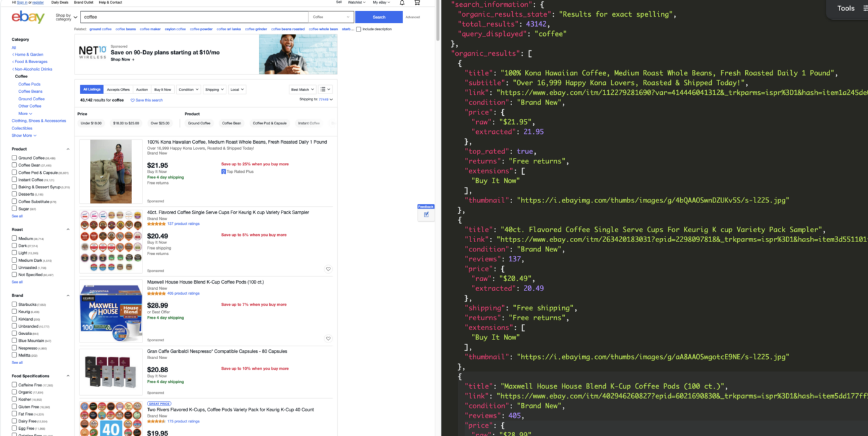Check the Ground Coffee product filter

(x=14, y=158)
